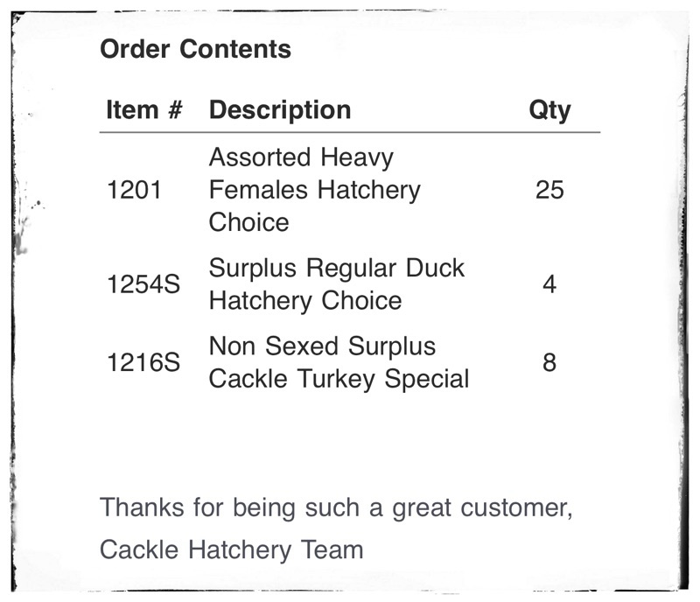Viewport: 700px width, 602px height.
Task: Select item number 1216S
Action: coord(143,363)
